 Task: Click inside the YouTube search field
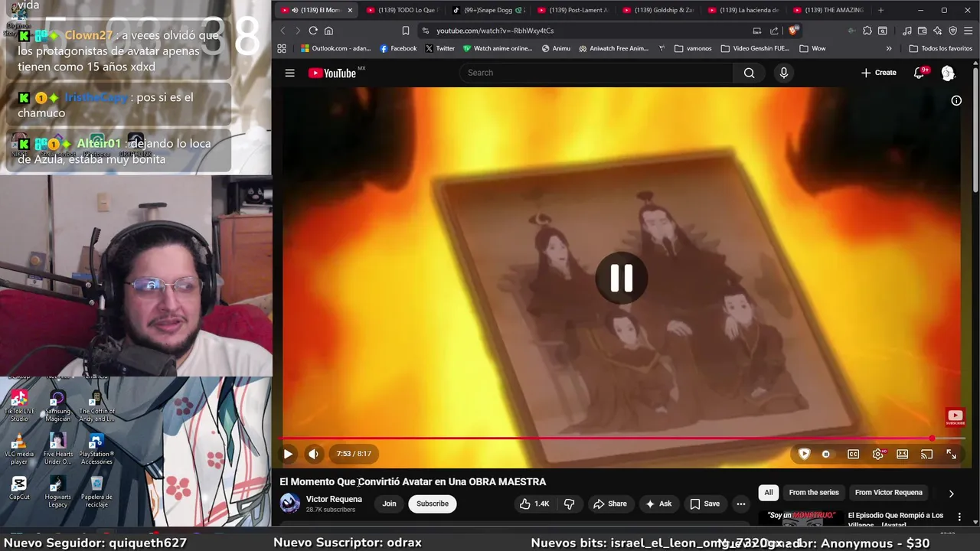596,73
